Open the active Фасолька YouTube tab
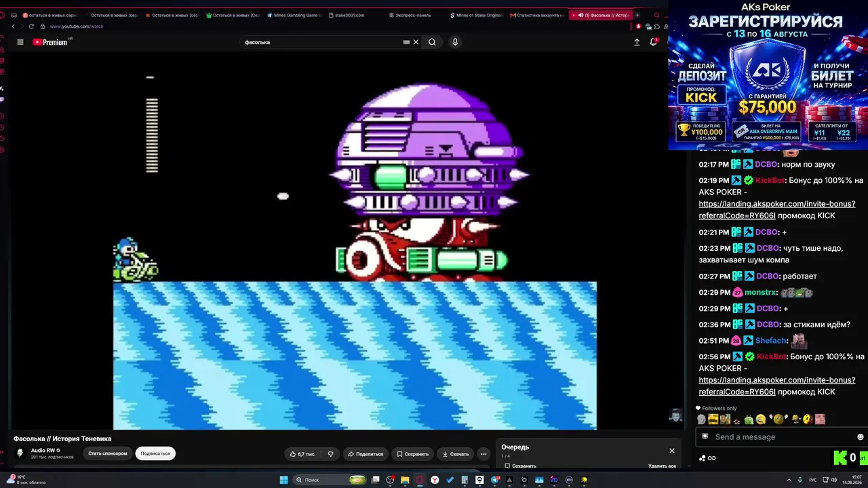The width and height of the screenshot is (868, 488). (600, 15)
